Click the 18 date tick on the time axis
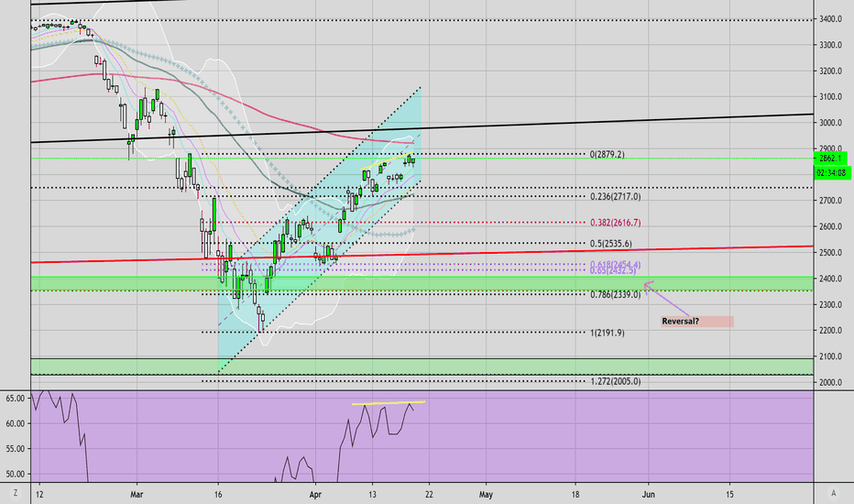854x504 pixels. pos(575,495)
